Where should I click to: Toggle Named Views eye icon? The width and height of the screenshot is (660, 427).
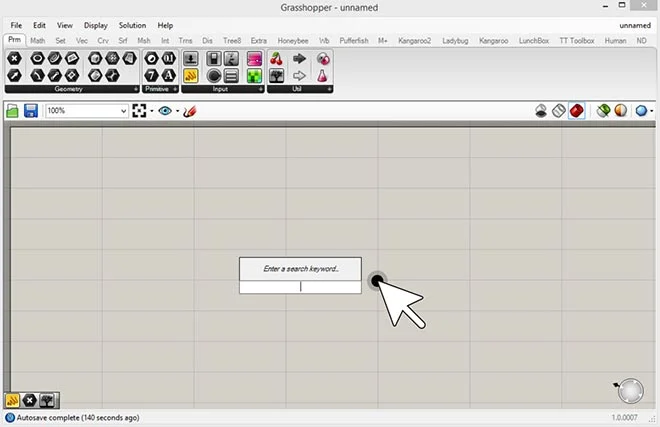coord(165,111)
